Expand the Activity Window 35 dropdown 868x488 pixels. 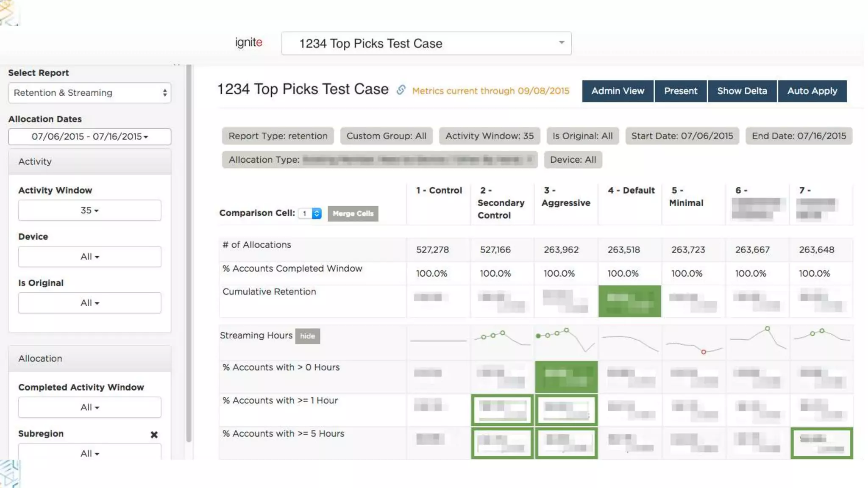click(x=89, y=211)
